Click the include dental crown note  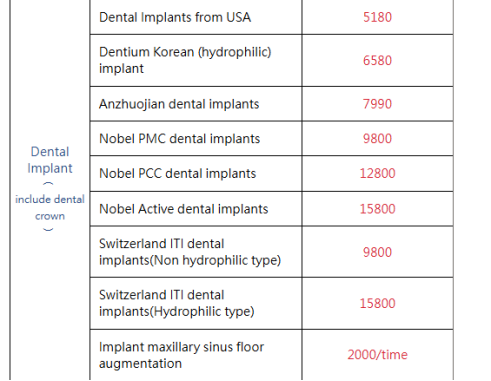(x=50, y=207)
